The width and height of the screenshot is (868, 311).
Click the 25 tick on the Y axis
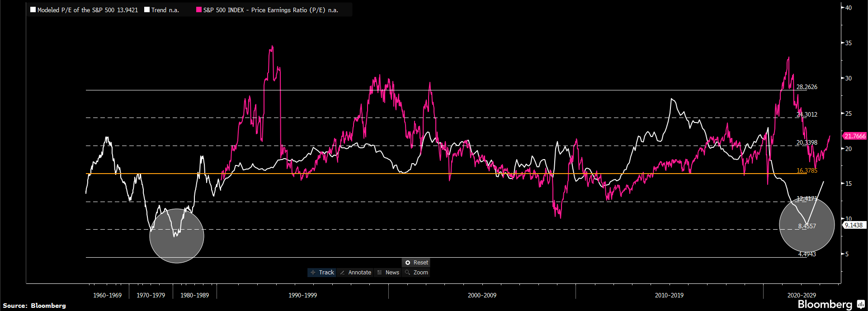pos(848,113)
